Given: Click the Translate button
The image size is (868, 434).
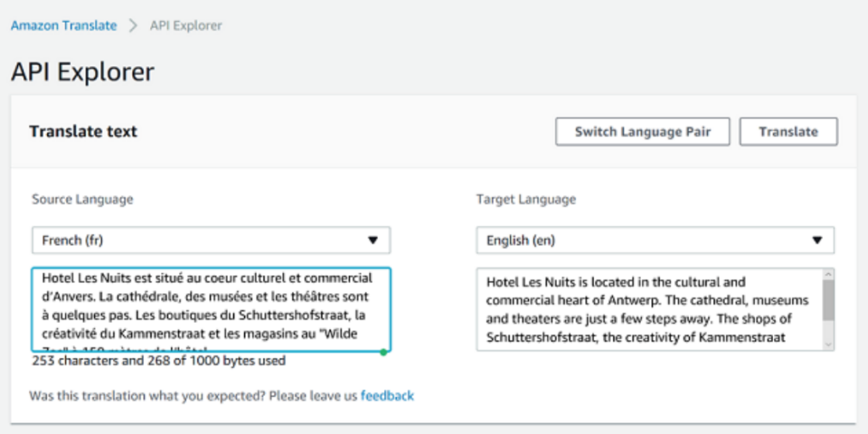Looking at the screenshot, I should [788, 131].
